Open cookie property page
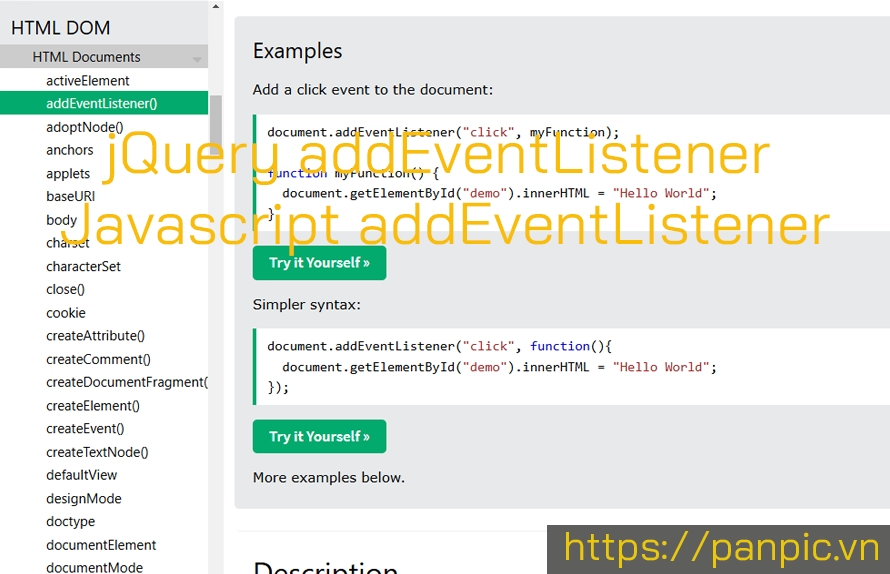 66,313
